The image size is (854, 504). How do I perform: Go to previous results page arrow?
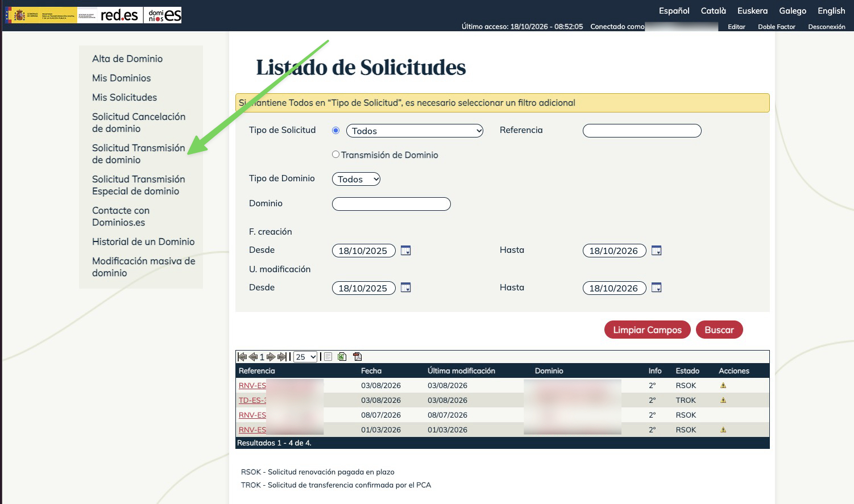coord(253,357)
